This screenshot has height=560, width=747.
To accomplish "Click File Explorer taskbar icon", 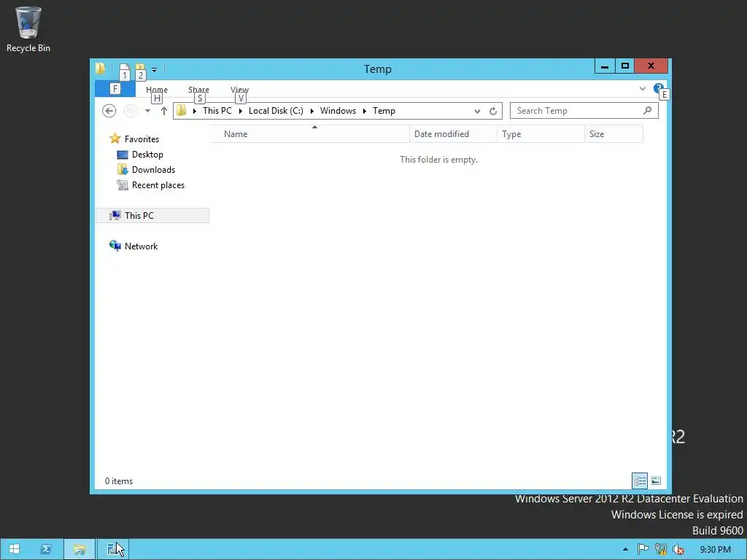I will 80,549.
